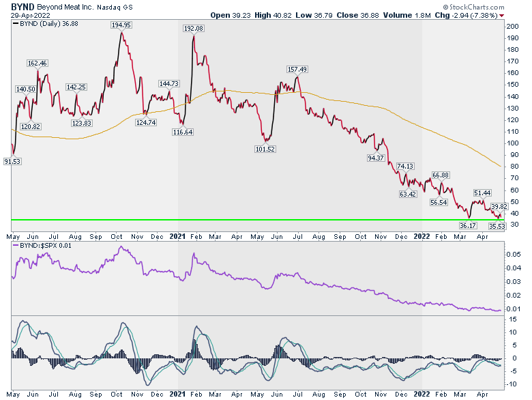Click the Beyond Meat Inc. company name
Viewport: 532px width, 400px height.
(x=65, y=7)
